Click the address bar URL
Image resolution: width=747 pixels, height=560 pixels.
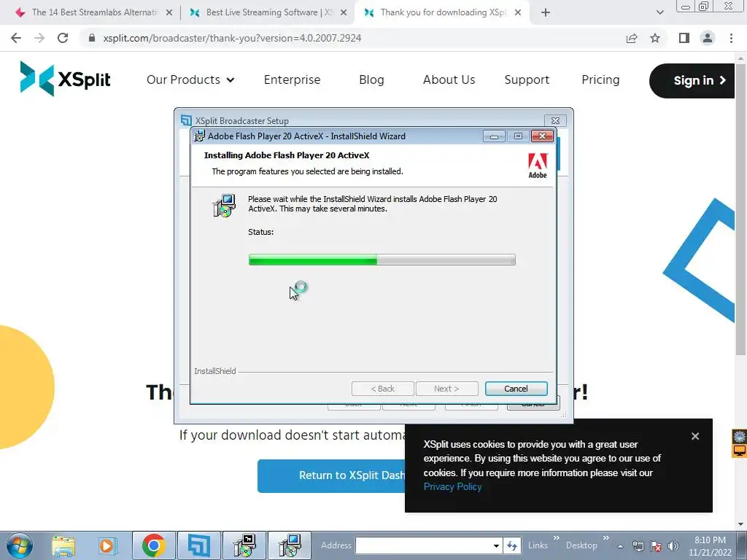[x=232, y=38]
